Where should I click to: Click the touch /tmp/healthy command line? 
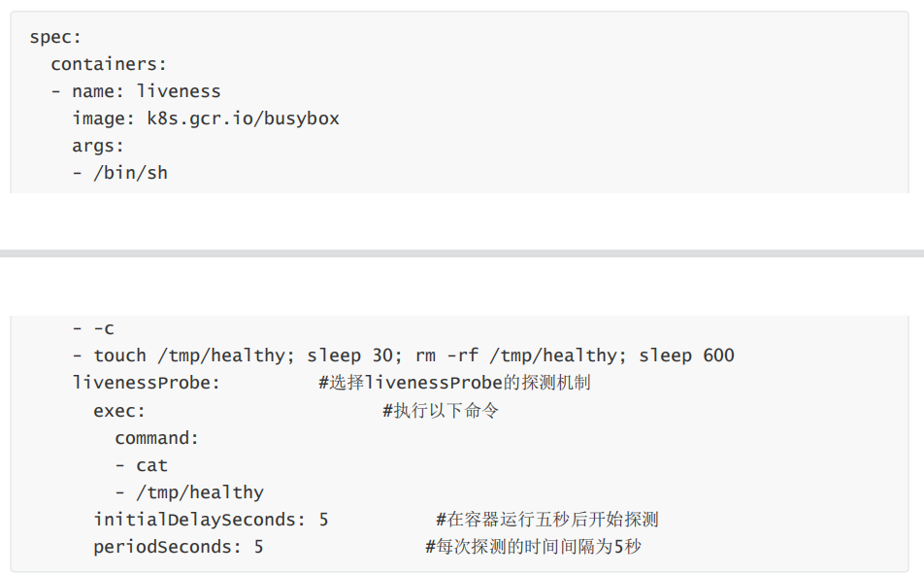(403, 355)
